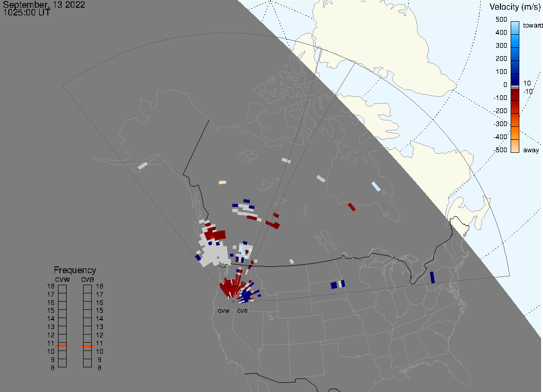Click the 100 value on the velocity scale
The width and height of the screenshot is (543, 392).
pos(501,72)
